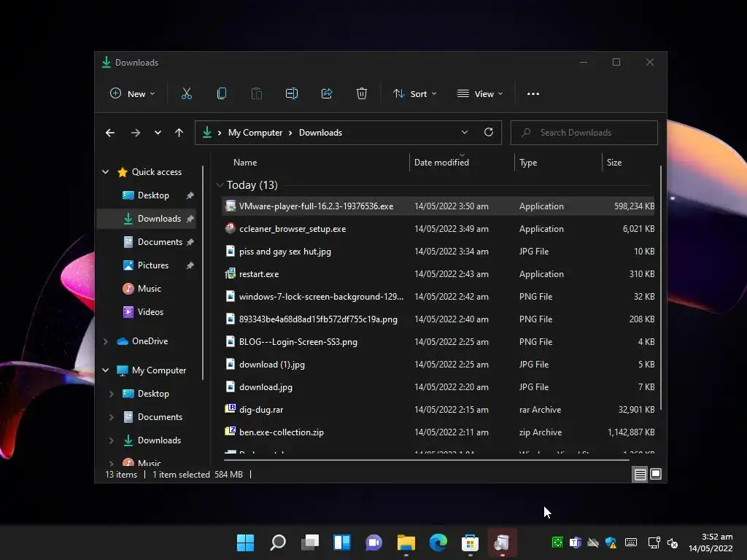This screenshot has width=747, height=560.
Task: Click My Computer in the address path
Action: click(x=255, y=133)
